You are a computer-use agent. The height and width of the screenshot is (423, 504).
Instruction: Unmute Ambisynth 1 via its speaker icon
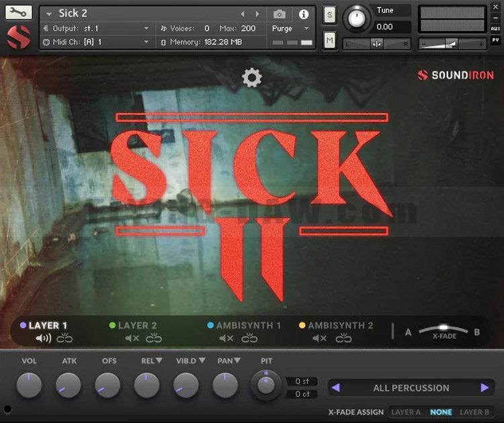pyautogui.click(x=226, y=338)
